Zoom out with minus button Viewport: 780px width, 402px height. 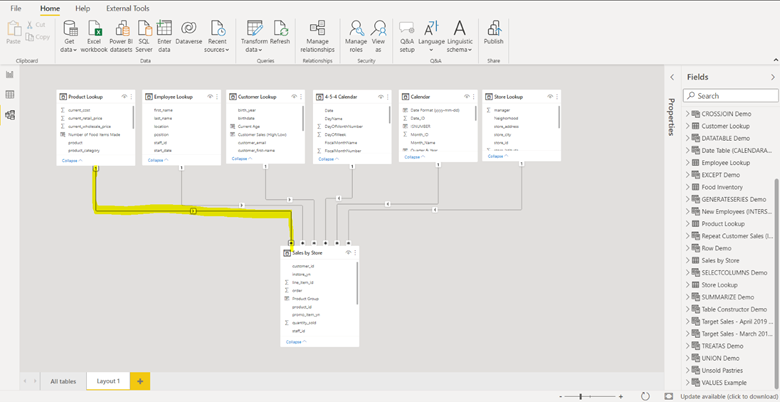(561, 397)
